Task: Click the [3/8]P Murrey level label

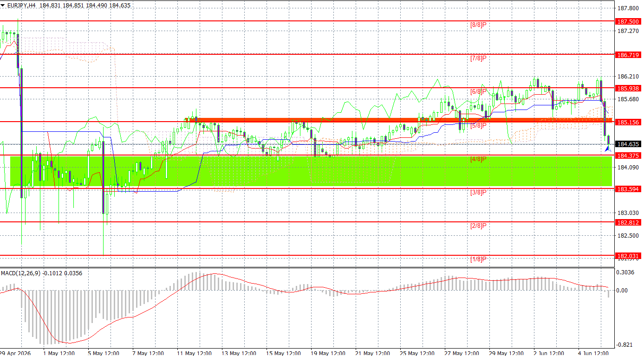Action: pyautogui.click(x=478, y=192)
